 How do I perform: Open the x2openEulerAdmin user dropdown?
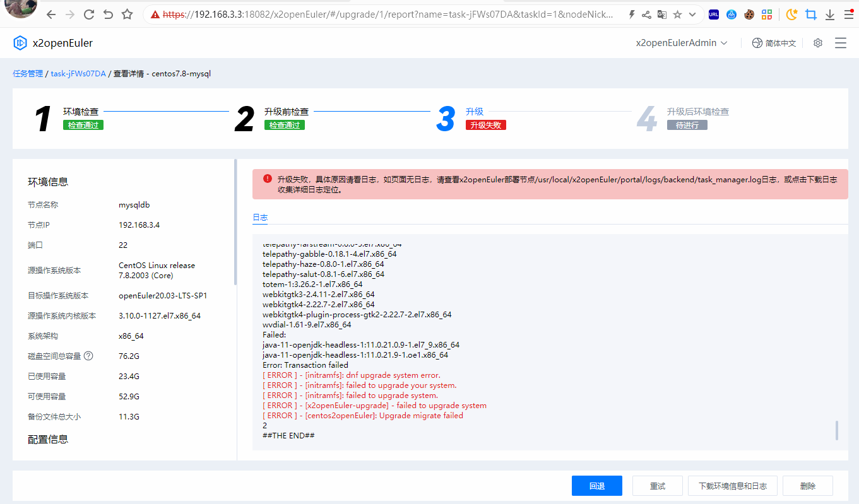pyautogui.click(x=682, y=43)
